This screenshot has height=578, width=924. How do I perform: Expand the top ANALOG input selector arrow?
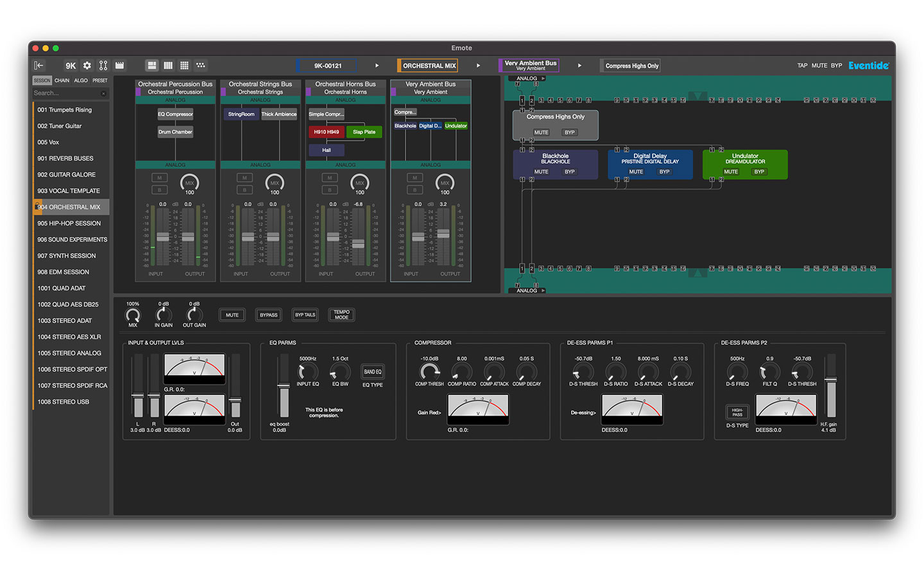point(543,78)
